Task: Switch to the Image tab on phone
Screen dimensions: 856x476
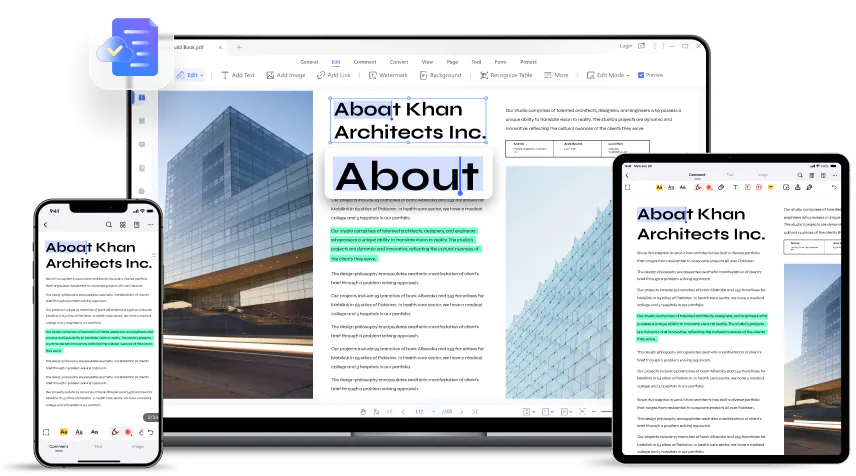Action: click(138, 447)
